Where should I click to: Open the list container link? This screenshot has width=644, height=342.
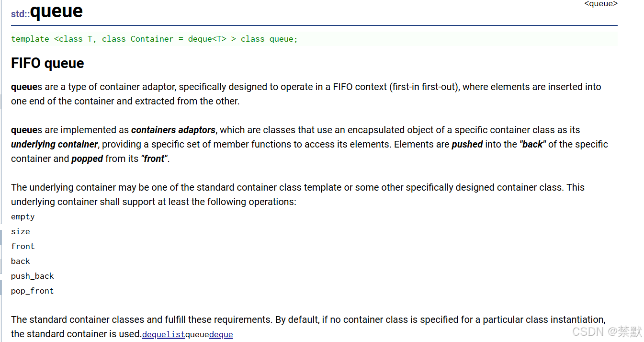point(175,334)
